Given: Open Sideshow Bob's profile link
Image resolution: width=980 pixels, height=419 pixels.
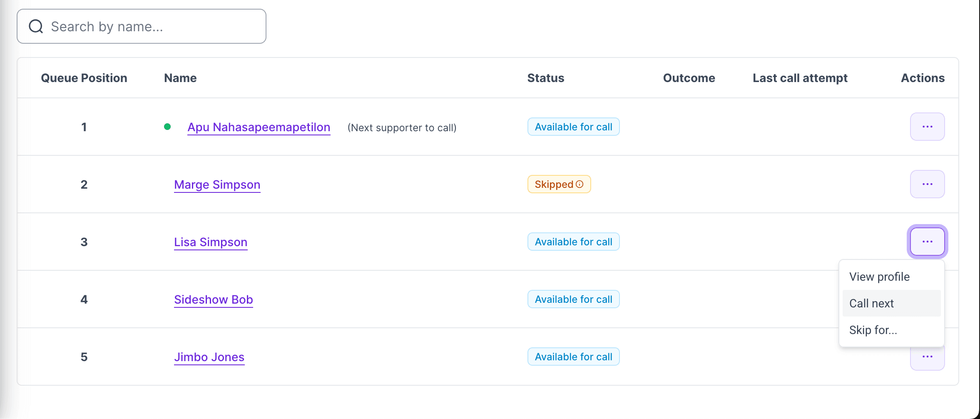Looking at the screenshot, I should pos(213,299).
